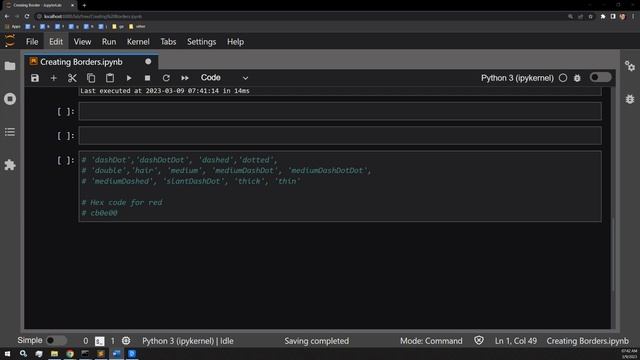Reload the browser page
The height and width of the screenshot is (360, 640).
(27, 16)
